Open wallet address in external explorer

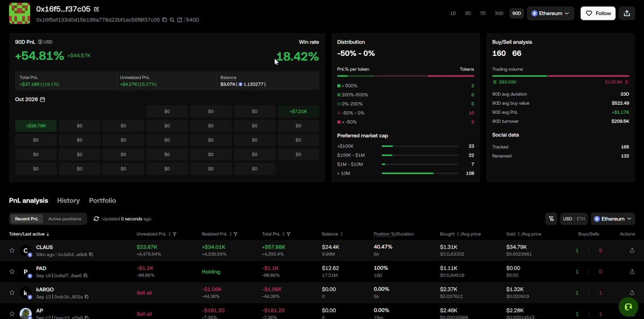pyautogui.click(x=179, y=20)
